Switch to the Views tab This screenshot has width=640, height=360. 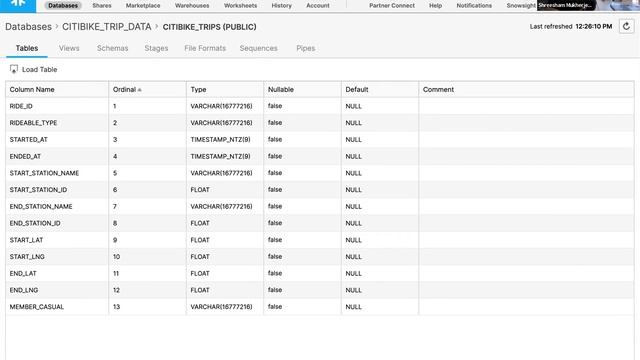tap(69, 48)
